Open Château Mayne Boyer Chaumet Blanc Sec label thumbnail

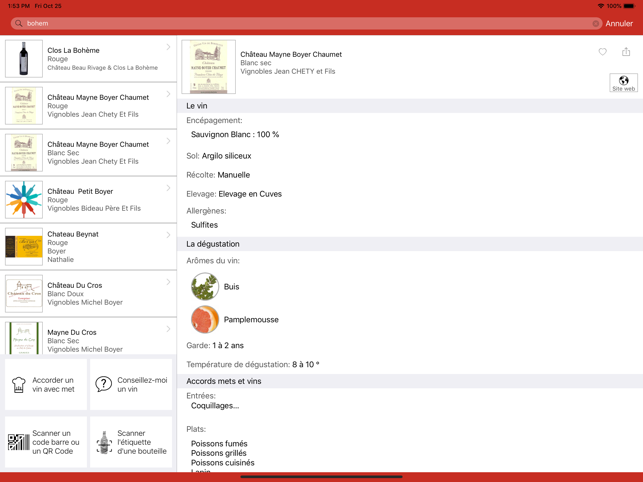pos(24,153)
